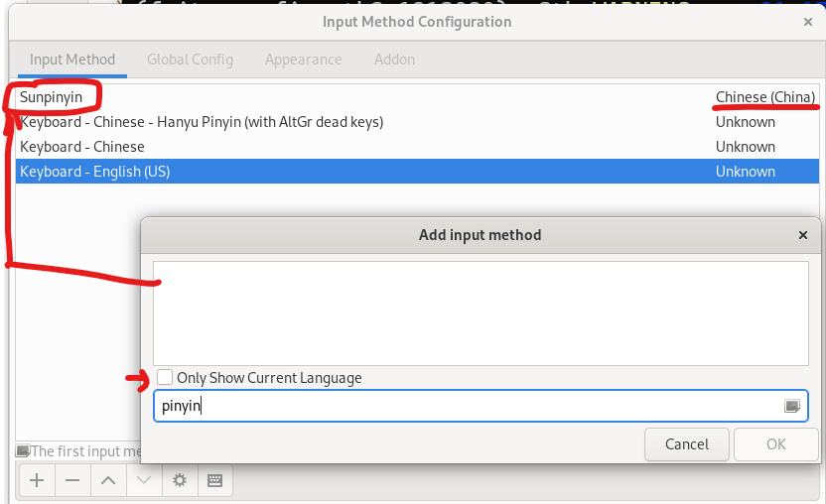Click the move down arrow icon
The width and height of the screenshot is (826, 504).
[144, 480]
